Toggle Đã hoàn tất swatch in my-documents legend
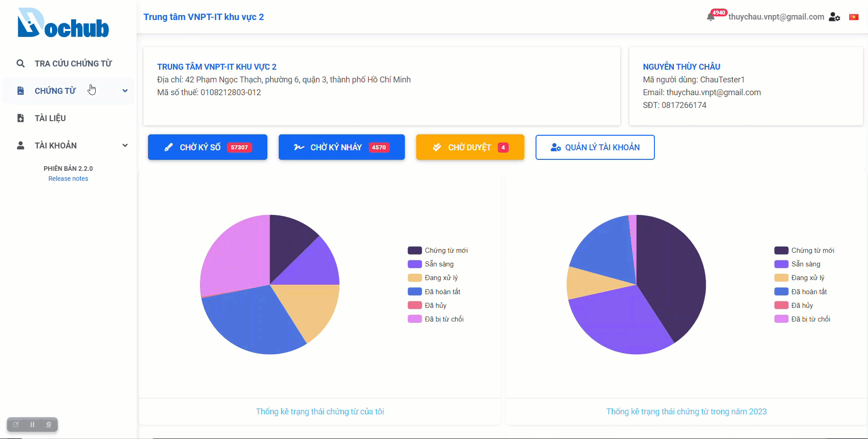868x439 pixels. click(x=415, y=291)
